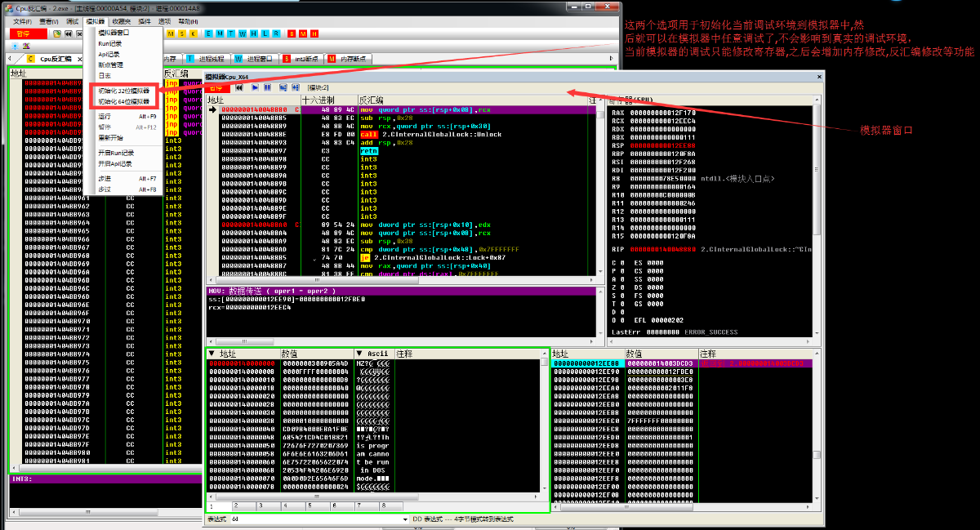Click the red B toolbar icon
This screenshot has width=980, height=530.
point(292,33)
